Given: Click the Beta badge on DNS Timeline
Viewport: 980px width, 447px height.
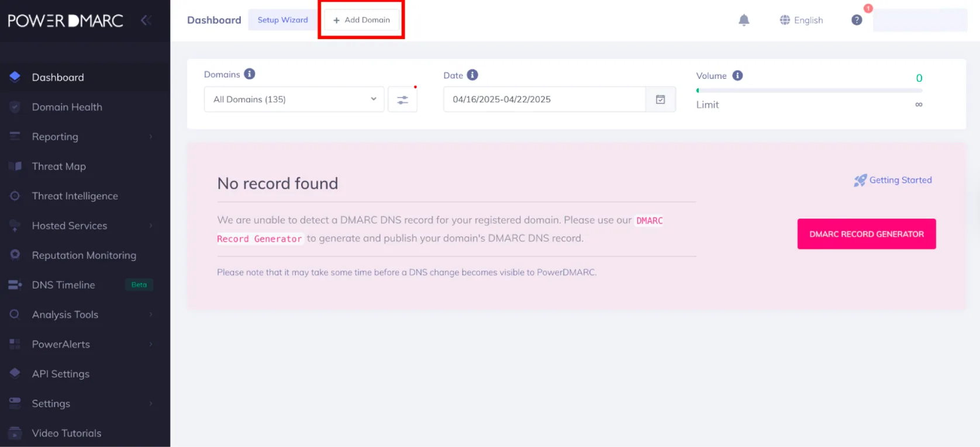Looking at the screenshot, I should (x=139, y=285).
